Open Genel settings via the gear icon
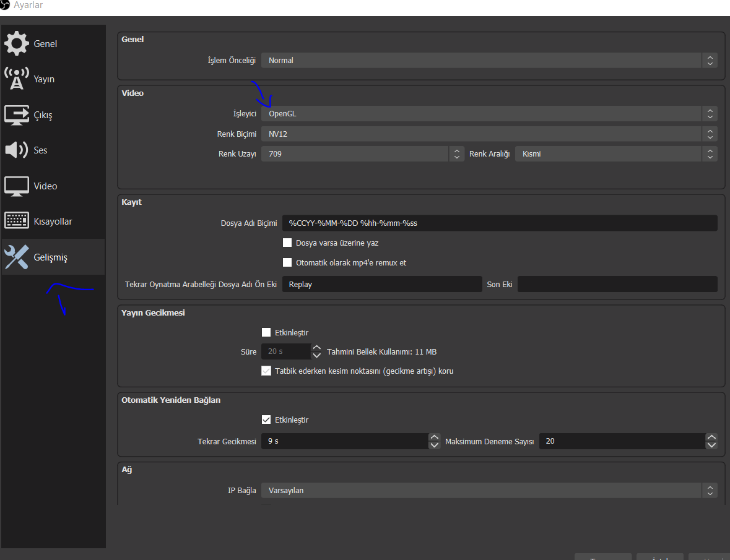Screen dimensions: 730x560 click(x=16, y=43)
